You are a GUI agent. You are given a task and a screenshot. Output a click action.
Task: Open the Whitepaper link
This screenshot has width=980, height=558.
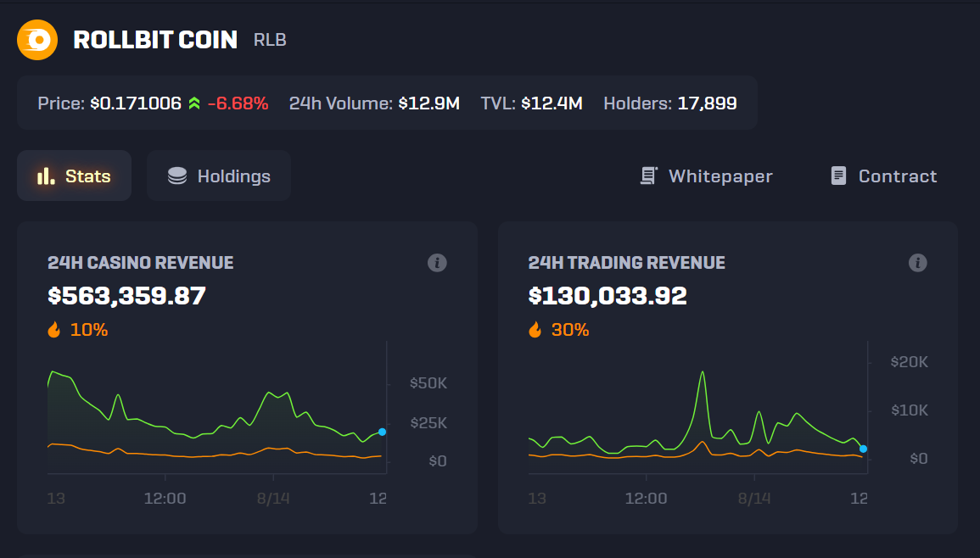[x=706, y=176]
